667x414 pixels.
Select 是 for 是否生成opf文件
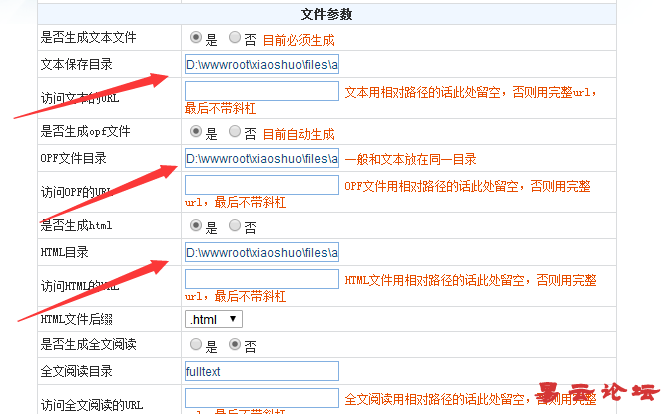[x=196, y=131]
